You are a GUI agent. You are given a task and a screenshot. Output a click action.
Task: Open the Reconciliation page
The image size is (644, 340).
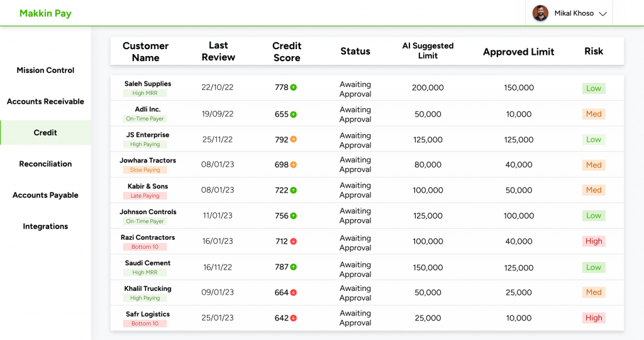tap(45, 164)
